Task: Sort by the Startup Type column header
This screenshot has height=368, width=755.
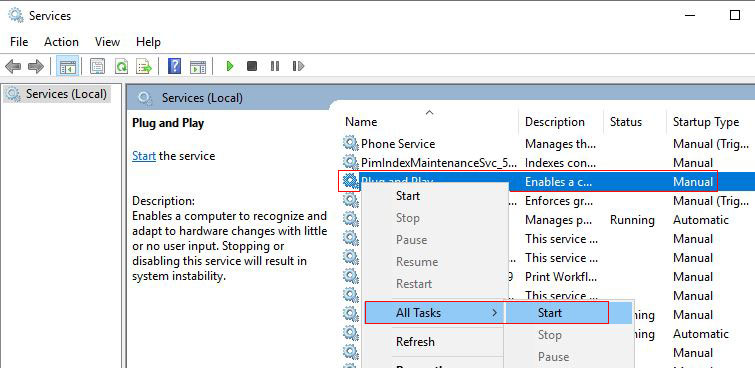Action: pos(711,122)
